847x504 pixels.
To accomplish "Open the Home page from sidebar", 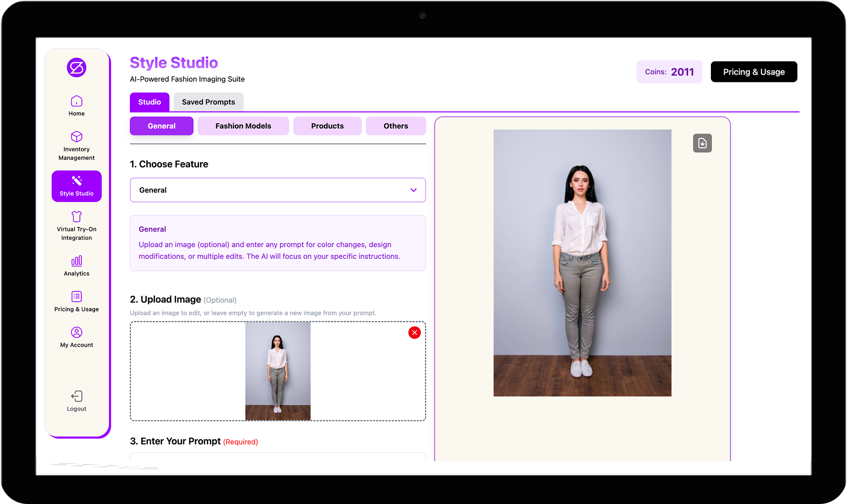I will pos(76,105).
